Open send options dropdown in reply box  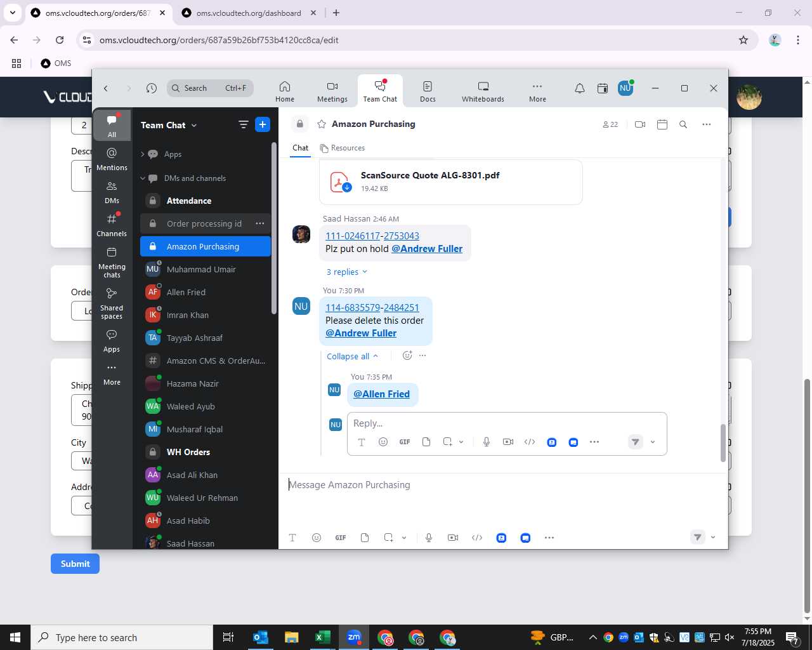[653, 442]
